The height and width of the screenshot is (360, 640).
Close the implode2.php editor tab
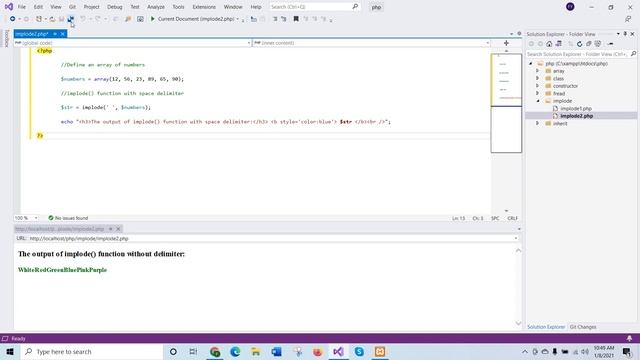(x=63, y=34)
